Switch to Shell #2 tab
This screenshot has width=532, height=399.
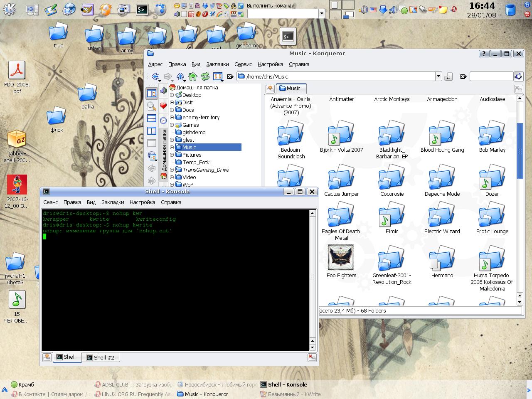(x=101, y=357)
